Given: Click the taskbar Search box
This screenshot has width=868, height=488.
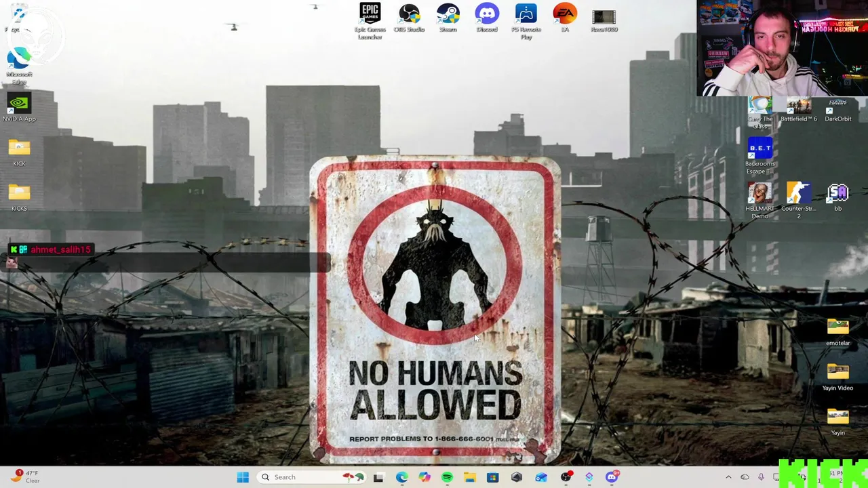Looking at the screenshot, I should [x=313, y=477].
